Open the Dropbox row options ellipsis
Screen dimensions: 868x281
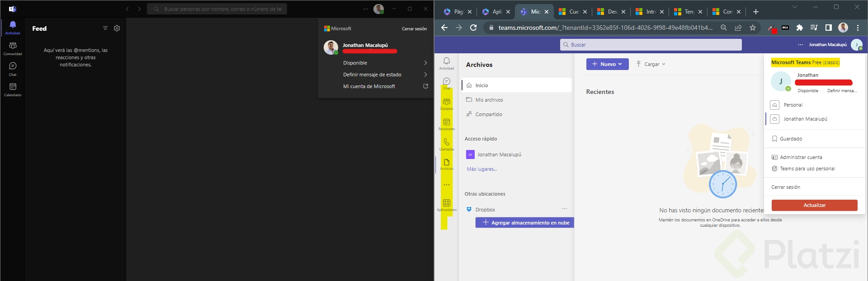click(565, 209)
